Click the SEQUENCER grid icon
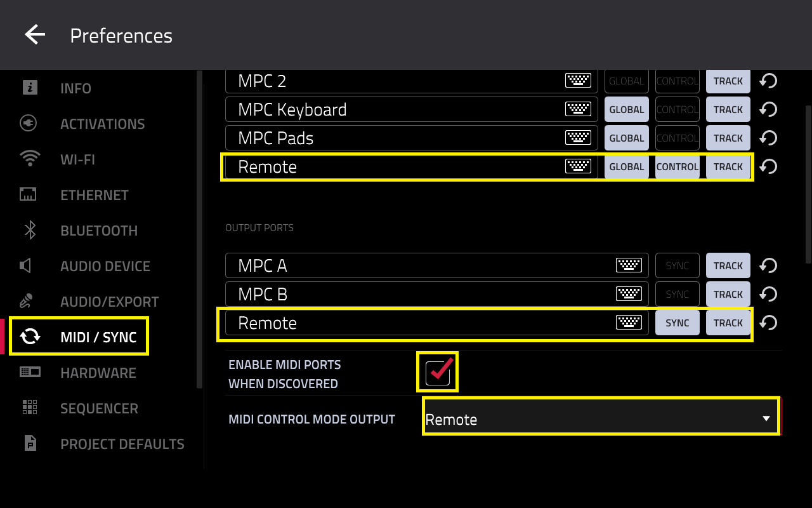 click(30, 408)
